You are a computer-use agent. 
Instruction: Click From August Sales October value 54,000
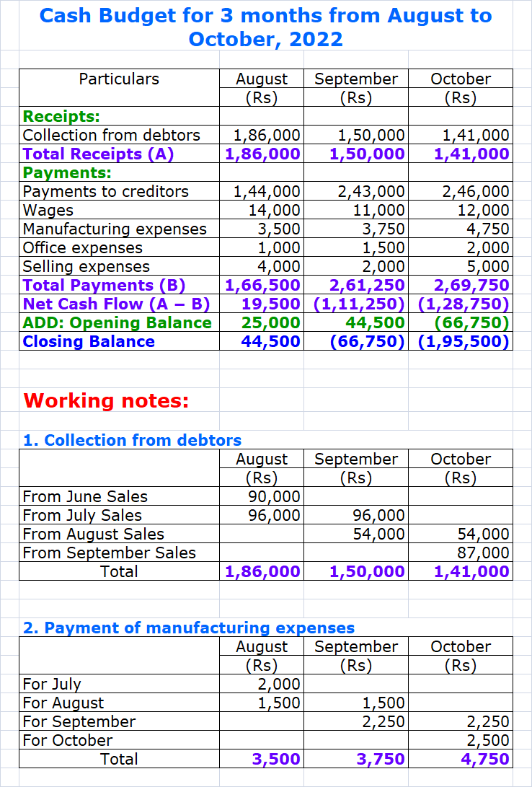coord(484,534)
